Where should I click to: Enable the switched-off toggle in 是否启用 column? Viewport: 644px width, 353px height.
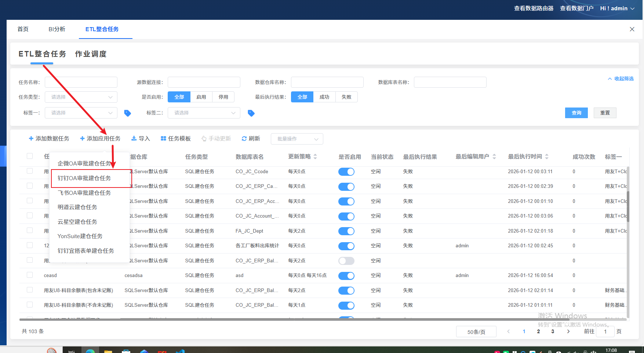click(x=346, y=261)
